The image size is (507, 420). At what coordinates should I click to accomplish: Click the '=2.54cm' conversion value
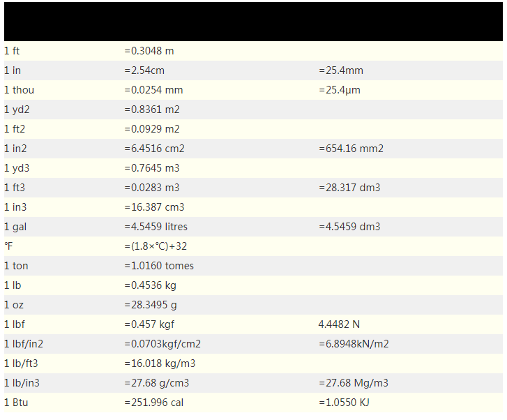(x=144, y=70)
